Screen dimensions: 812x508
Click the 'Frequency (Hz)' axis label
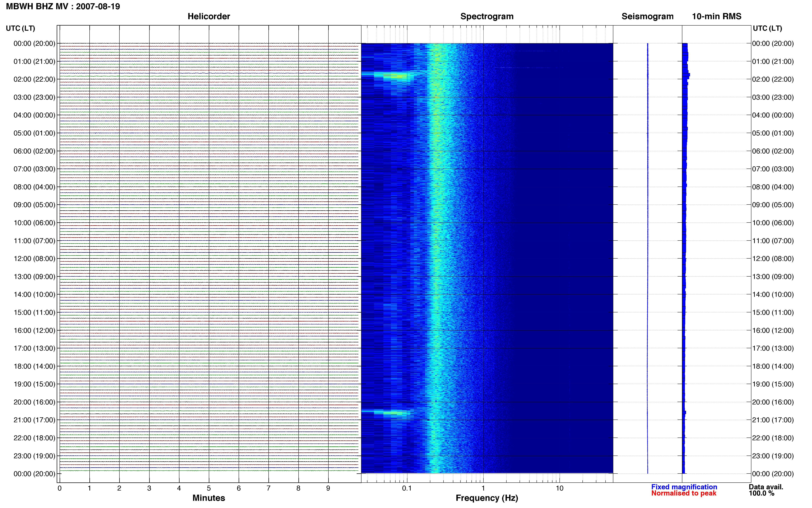coord(487,498)
